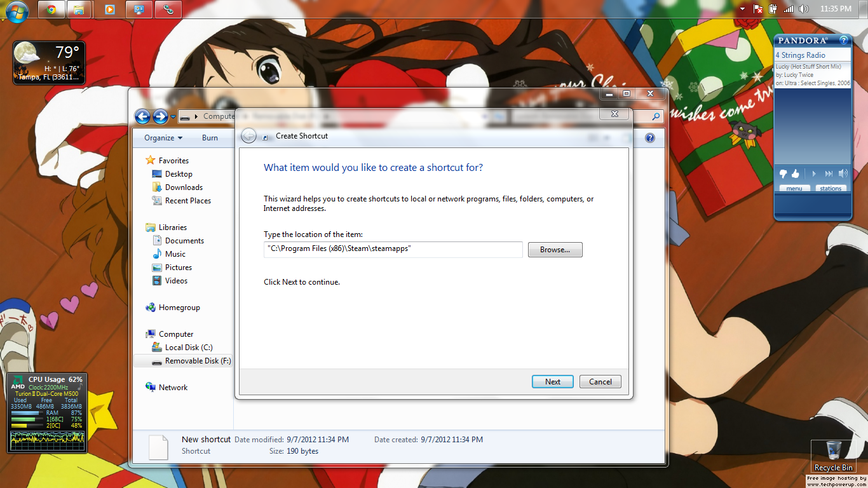Open the weather gadget moon icon
This screenshot has width=868, height=488.
(27, 53)
